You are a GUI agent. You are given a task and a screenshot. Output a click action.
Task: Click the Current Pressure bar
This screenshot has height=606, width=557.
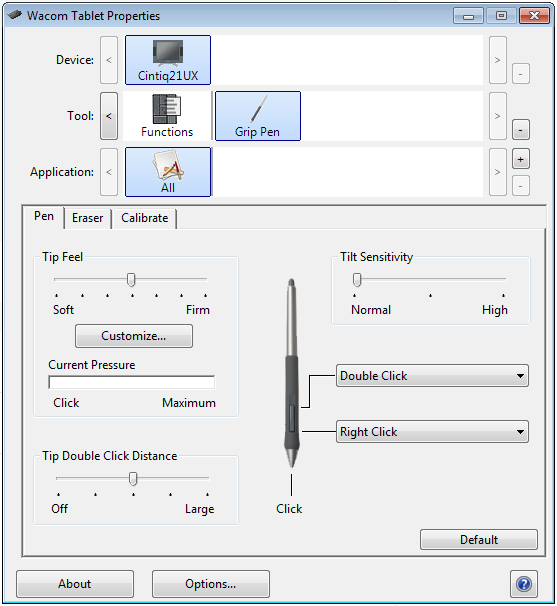[x=132, y=383]
